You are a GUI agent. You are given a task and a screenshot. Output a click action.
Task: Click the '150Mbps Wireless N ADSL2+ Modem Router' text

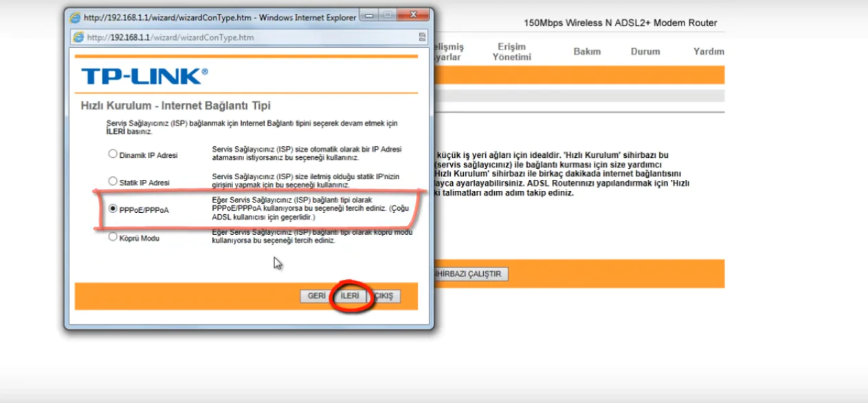pos(621,23)
